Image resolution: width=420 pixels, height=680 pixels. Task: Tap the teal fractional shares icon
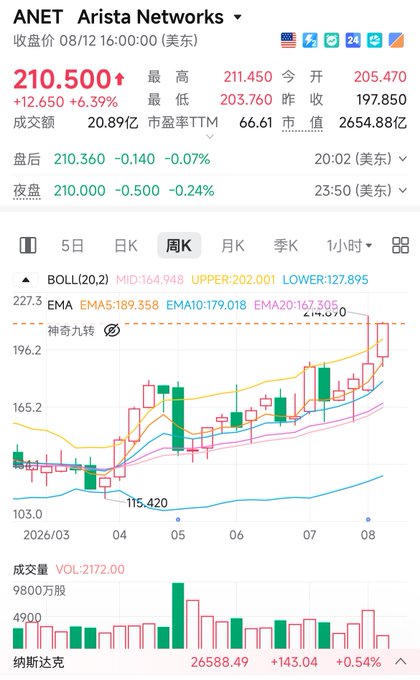click(x=374, y=40)
